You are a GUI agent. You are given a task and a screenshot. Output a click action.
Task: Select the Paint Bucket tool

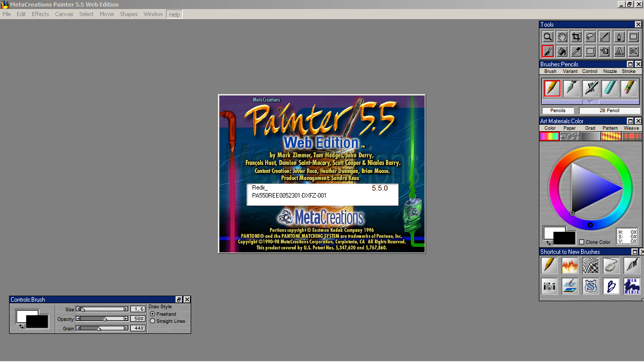click(562, 51)
